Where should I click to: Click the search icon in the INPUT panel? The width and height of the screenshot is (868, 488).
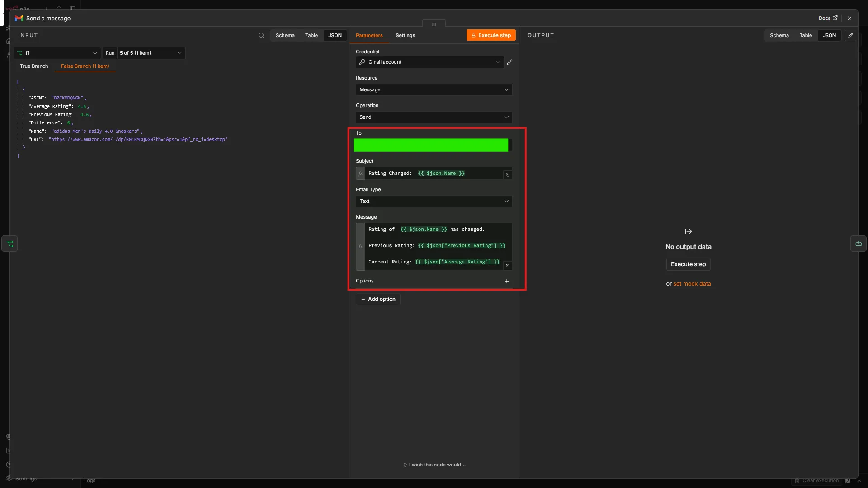261,35
